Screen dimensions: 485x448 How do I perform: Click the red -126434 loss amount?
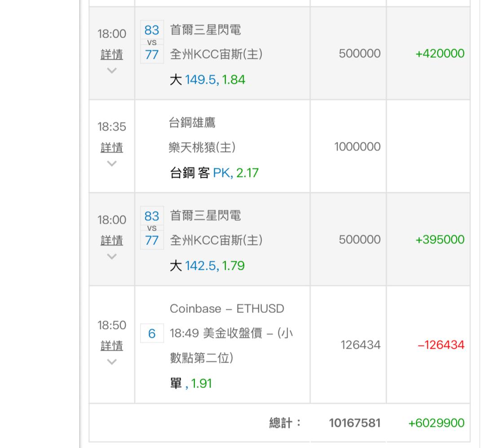pos(441,345)
